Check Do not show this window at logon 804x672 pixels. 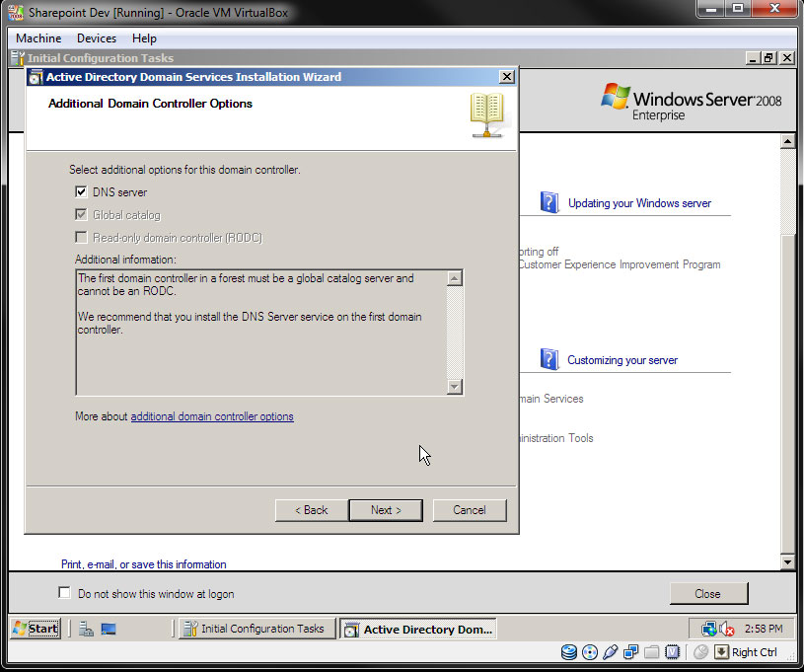click(x=64, y=593)
